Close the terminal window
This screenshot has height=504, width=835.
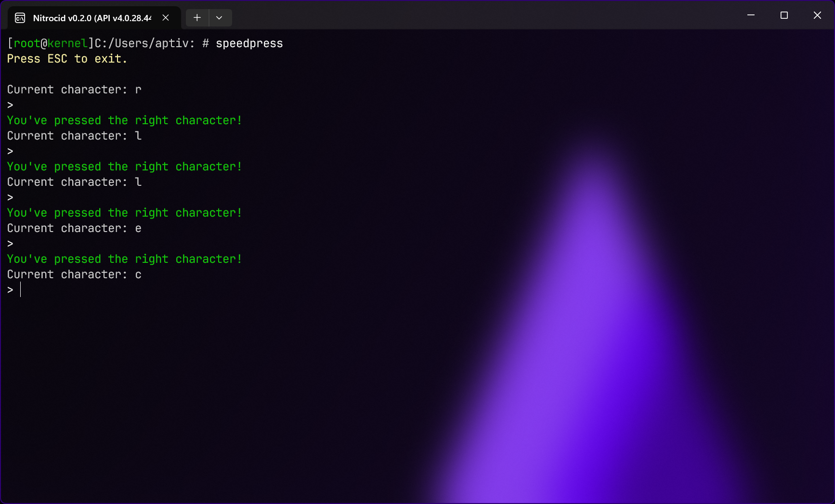point(817,15)
